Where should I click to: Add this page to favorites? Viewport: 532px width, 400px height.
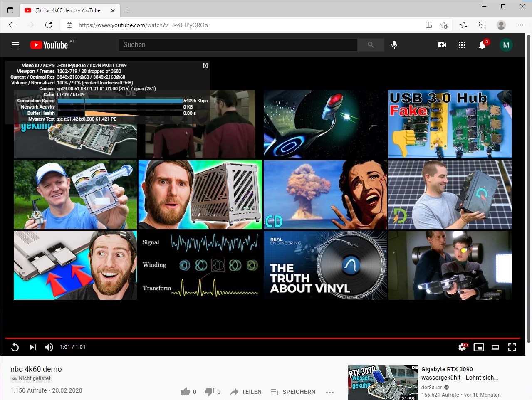click(x=444, y=25)
